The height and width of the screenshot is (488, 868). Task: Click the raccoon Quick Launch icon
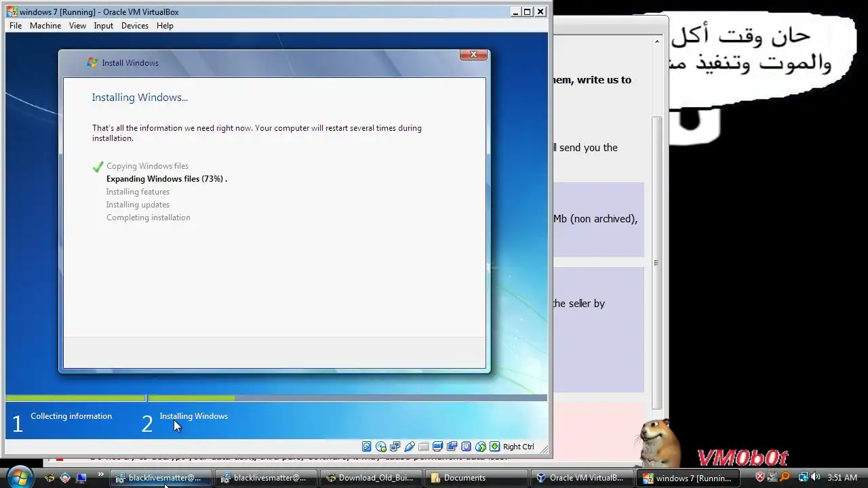coord(50,478)
